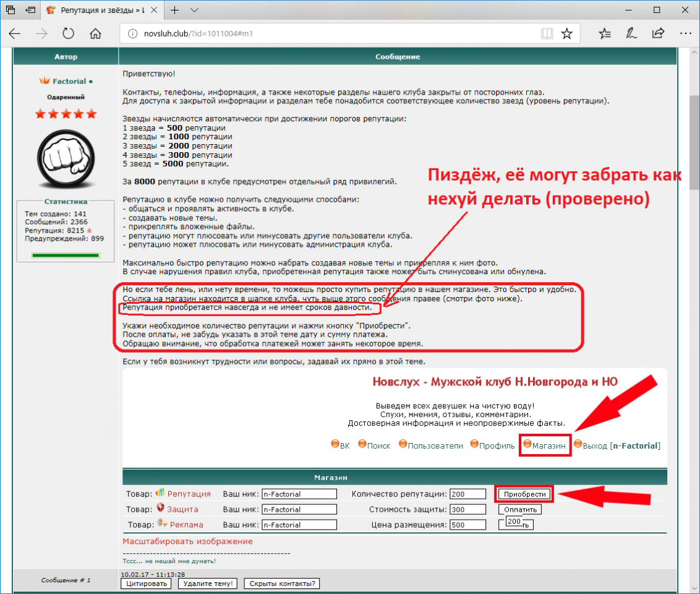700x594 pixels.
Task: Open the Hub favorites list icon
Action: click(604, 33)
